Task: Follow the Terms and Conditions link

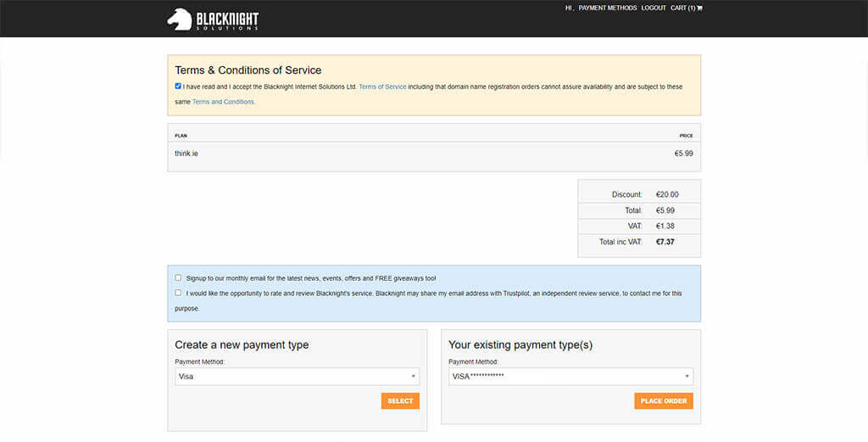Action: tap(223, 102)
